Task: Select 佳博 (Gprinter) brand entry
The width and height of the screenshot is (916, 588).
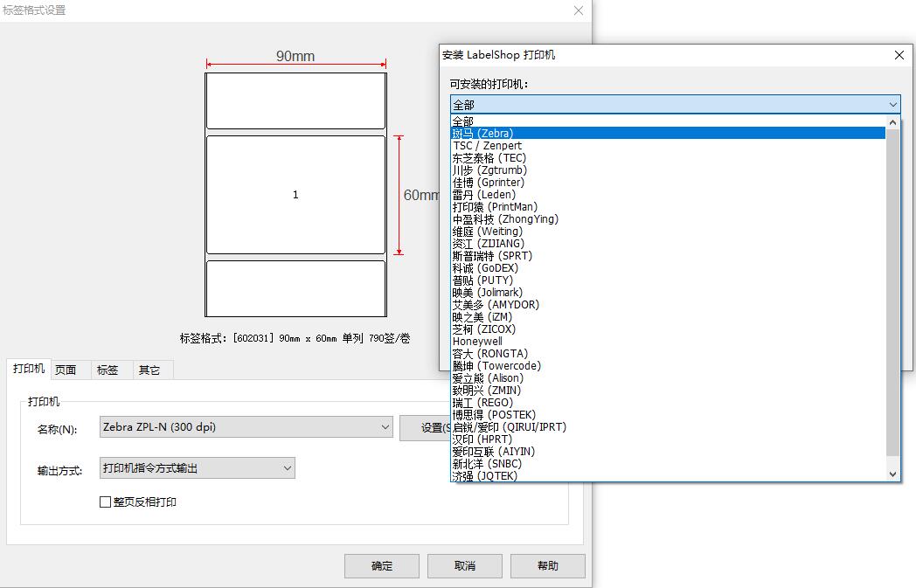Action: tap(489, 183)
